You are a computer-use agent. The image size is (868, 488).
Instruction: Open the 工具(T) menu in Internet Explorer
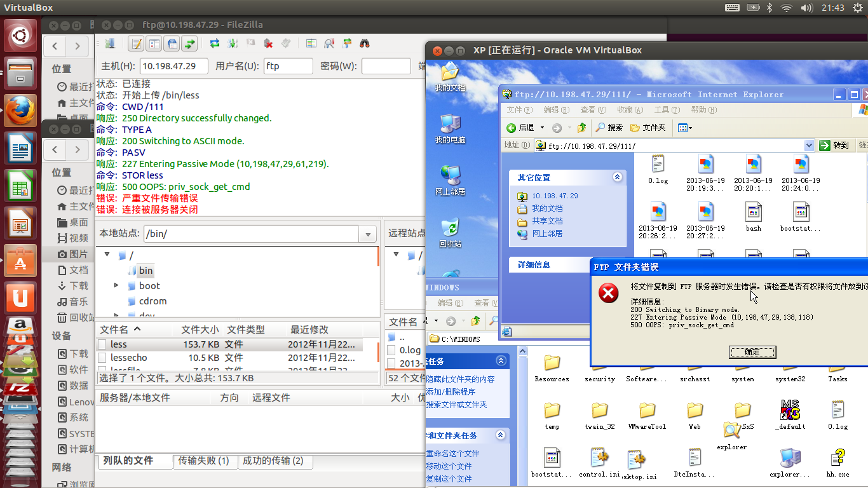[x=667, y=110]
